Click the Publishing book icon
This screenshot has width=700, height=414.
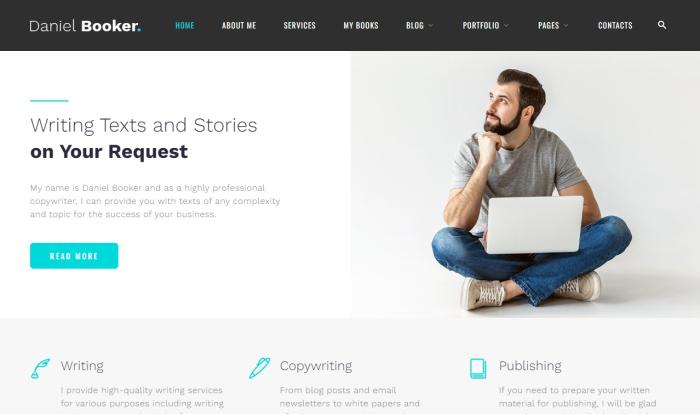[478, 368]
